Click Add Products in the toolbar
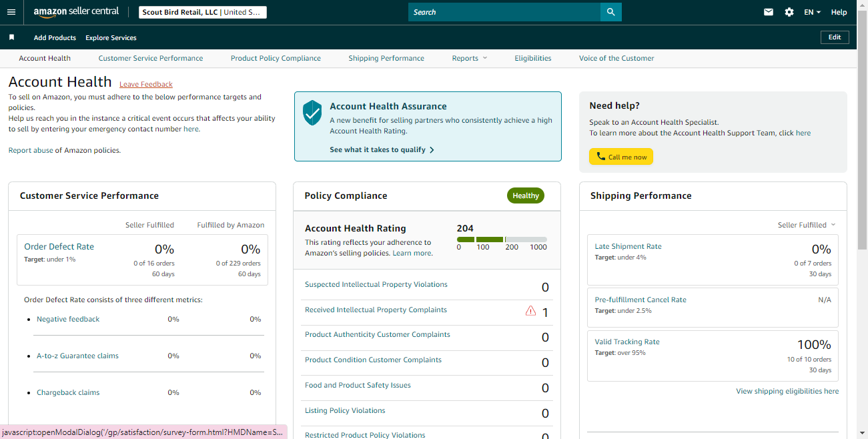The image size is (868, 439). pyautogui.click(x=55, y=37)
